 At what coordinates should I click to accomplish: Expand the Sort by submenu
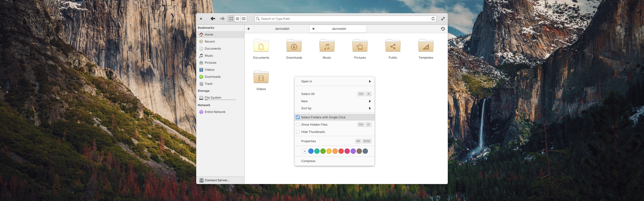pos(334,108)
